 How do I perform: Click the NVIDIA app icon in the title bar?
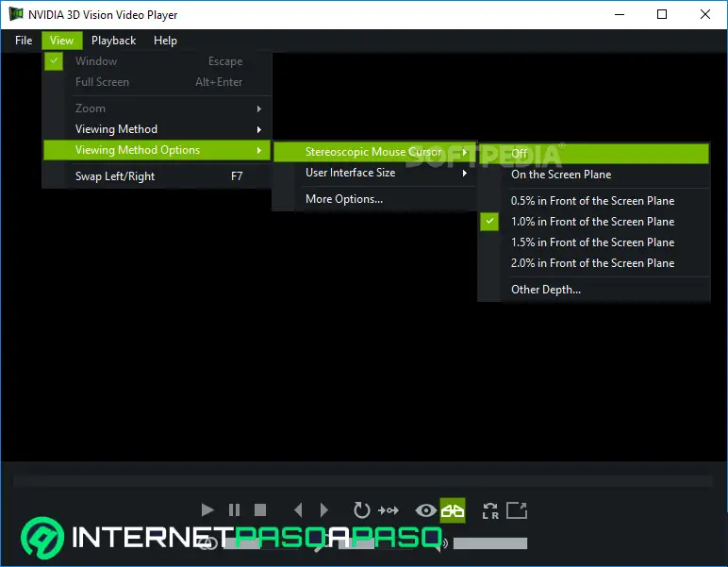pos(16,14)
